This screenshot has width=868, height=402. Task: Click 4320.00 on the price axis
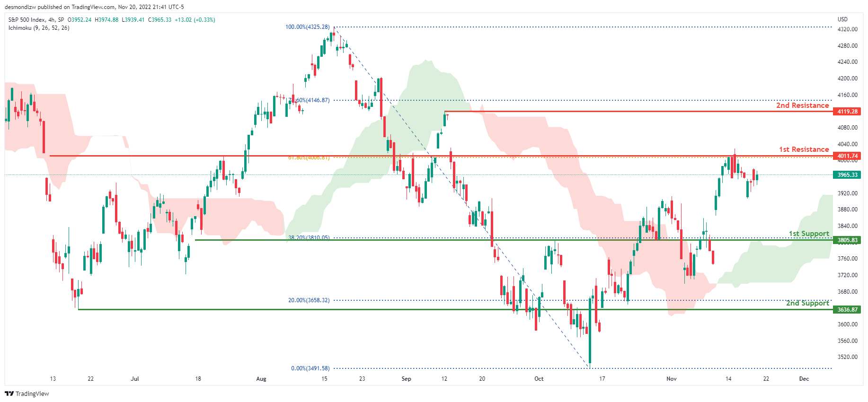847,29
